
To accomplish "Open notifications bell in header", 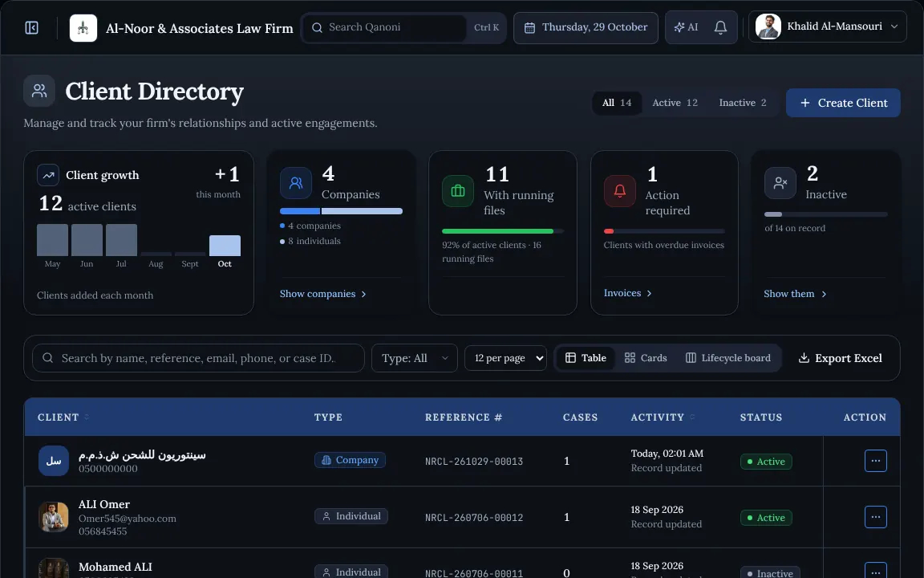I will tap(720, 27).
